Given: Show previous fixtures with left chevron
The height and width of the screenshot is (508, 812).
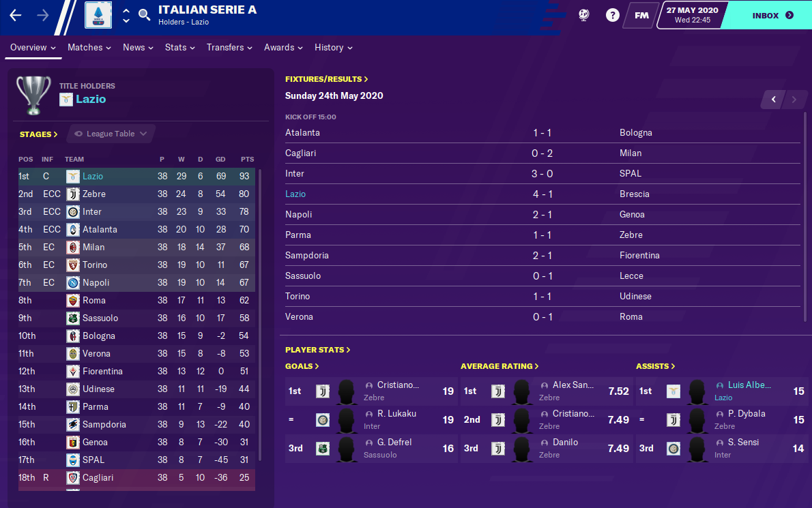Looking at the screenshot, I should pyautogui.click(x=774, y=100).
